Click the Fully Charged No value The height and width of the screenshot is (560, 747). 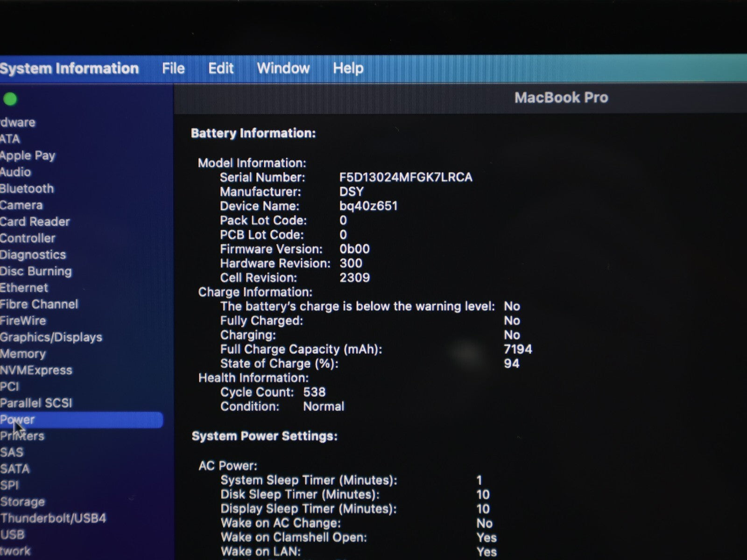(512, 321)
